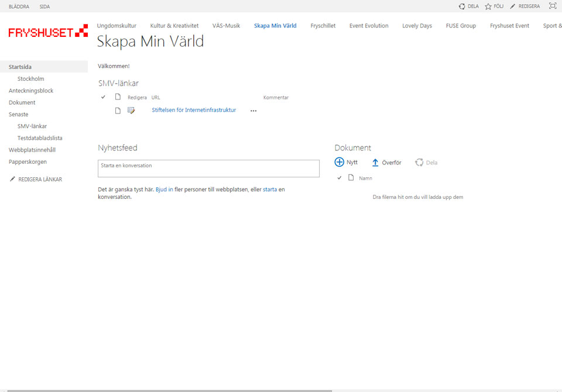This screenshot has width=562, height=392.
Task: Click the Fryshuset logo
Action: 48,32
